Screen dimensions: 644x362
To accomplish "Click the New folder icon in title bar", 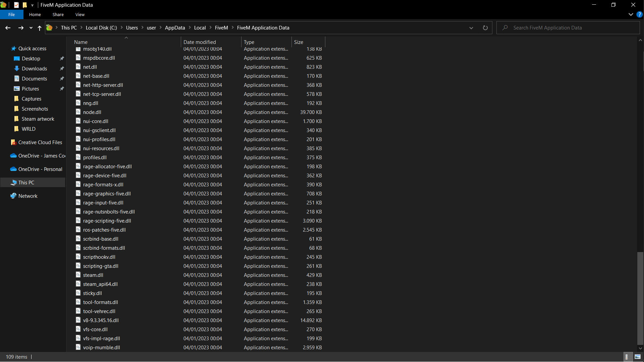I will (x=24, y=5).
